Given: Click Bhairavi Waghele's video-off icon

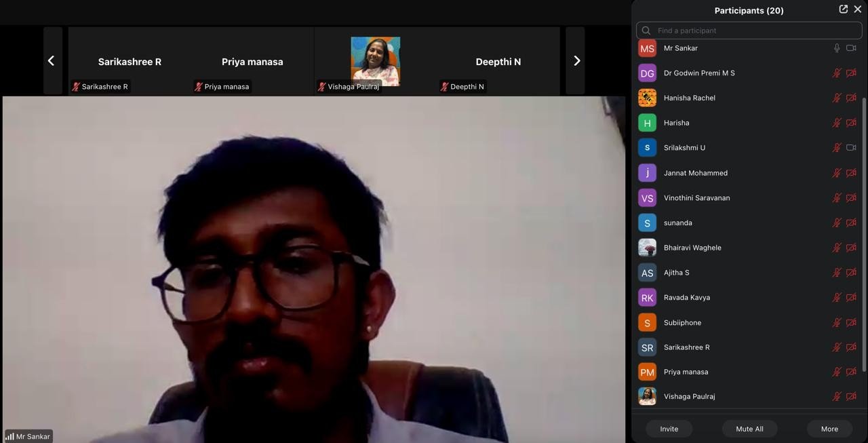Looking at the screenshot, I should pyautogui.click(x=851, y=248).
